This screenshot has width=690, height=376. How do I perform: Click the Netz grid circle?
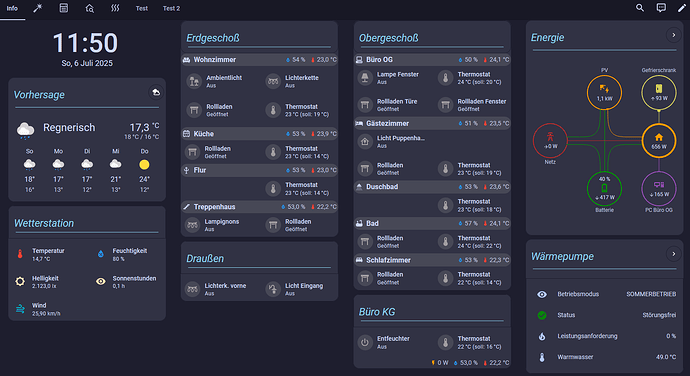click(550, 141)
